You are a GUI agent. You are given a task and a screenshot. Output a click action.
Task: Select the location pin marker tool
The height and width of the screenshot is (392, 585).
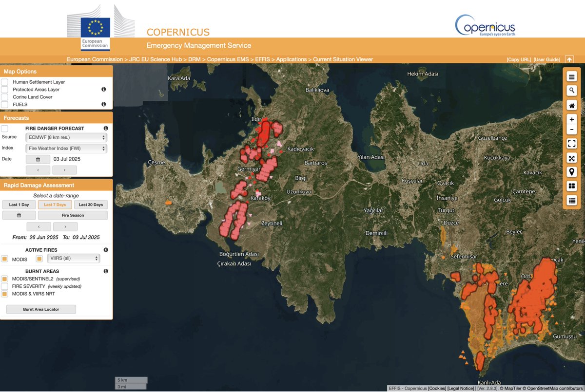click(x=572, y=172)
